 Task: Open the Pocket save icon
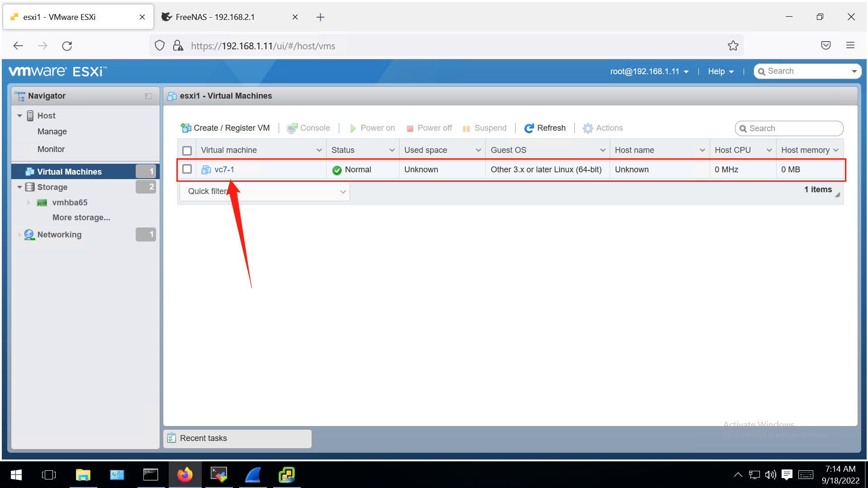pos(826,45)
